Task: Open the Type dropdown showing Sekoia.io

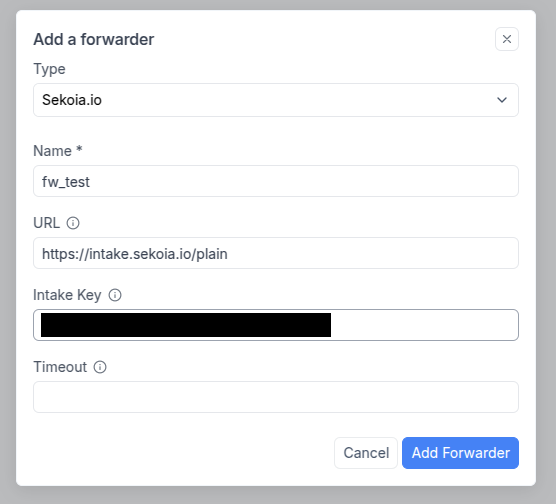Action: pos(276,100)
